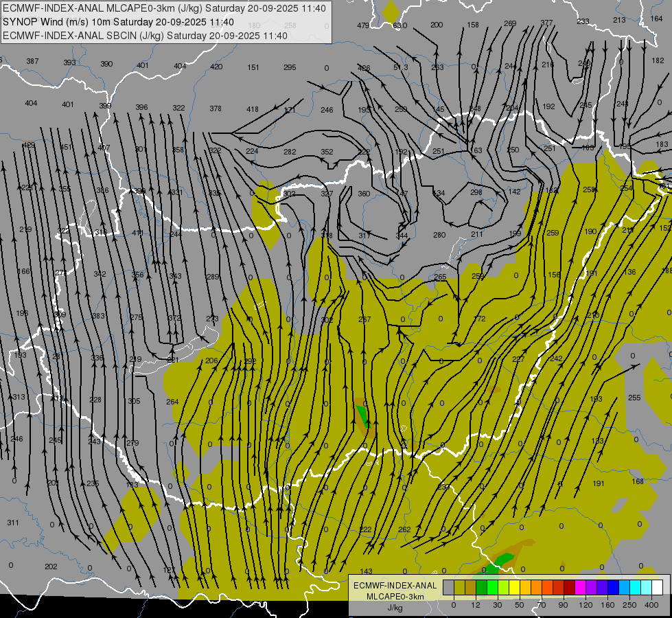Select the purple legend swatch after 120

click(x=592, y=587)
